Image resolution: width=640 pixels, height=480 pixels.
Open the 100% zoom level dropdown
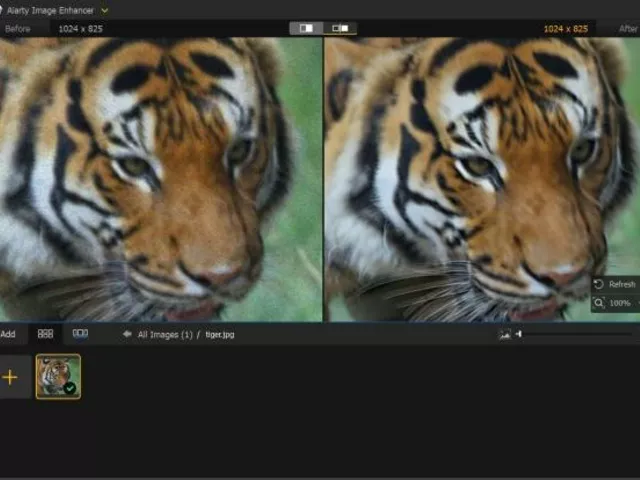coord(621,302)
